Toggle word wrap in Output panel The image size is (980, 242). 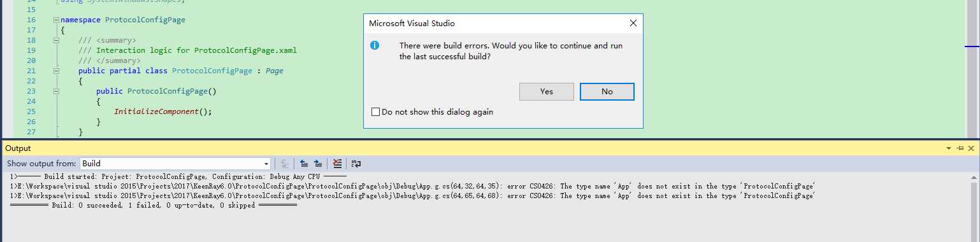click(356, 164)
